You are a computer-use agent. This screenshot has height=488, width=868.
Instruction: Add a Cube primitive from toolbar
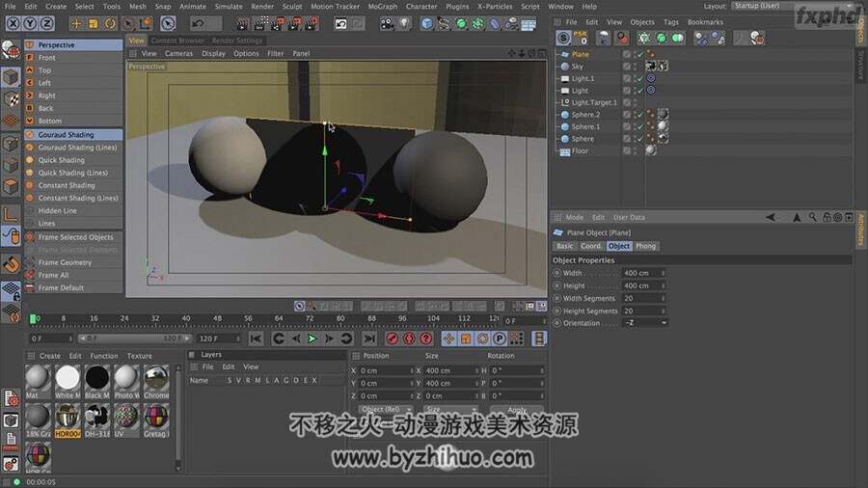coord(427,24)
